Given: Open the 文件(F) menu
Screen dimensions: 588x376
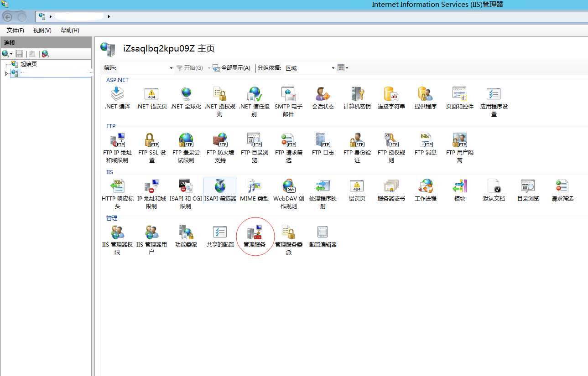Looking at the screenshot, I should click(x=16, y=30).
